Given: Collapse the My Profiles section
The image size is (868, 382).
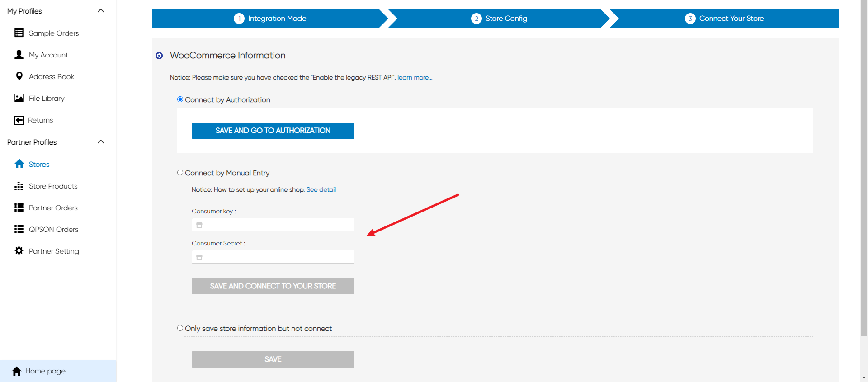Looking at the screenshot, I should pos(101,11).
